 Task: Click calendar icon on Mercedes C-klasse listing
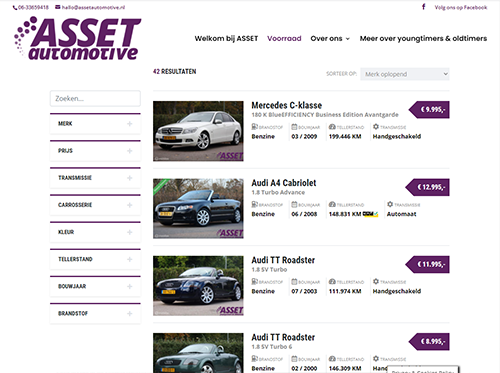(x=294, y=127)
